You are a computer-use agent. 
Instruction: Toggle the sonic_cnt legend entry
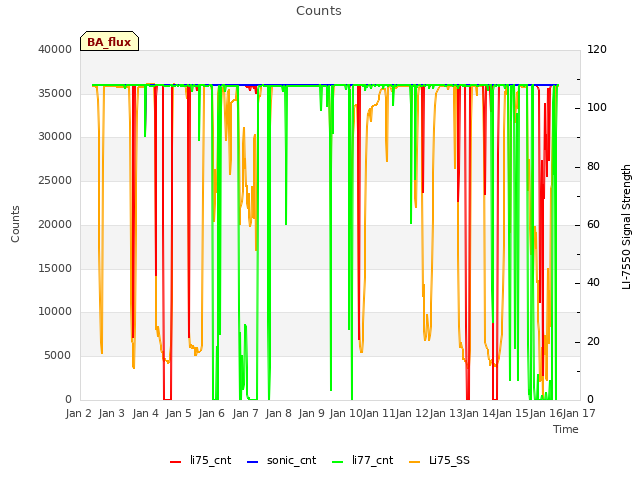(x=282, y=461)
